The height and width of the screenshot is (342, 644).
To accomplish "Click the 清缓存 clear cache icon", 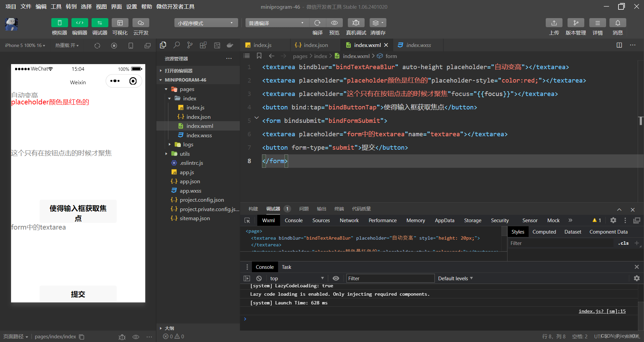I will coord(378,23).
